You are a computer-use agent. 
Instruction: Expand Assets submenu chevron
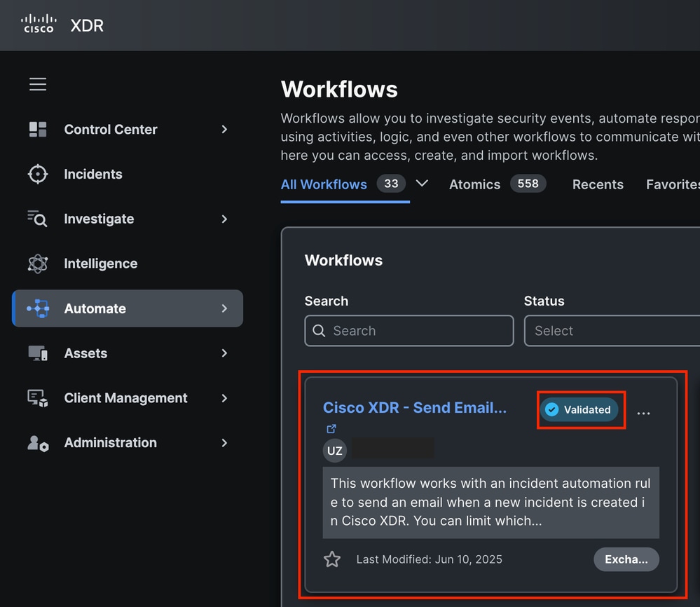click(224, 353)
